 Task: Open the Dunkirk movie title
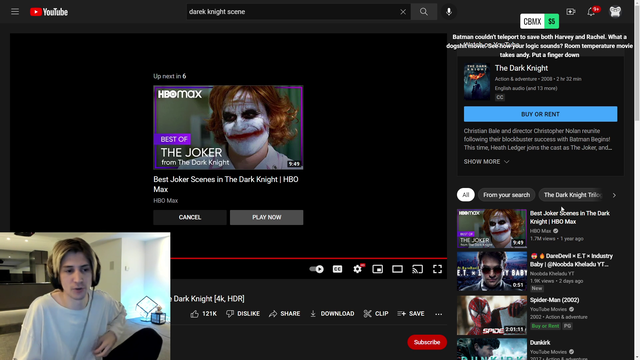coord(540,343)
